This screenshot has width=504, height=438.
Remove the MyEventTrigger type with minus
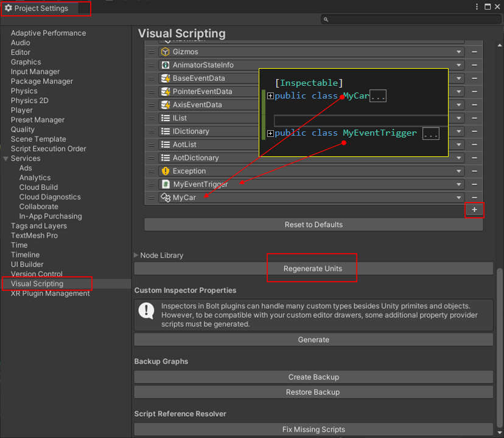474,184
